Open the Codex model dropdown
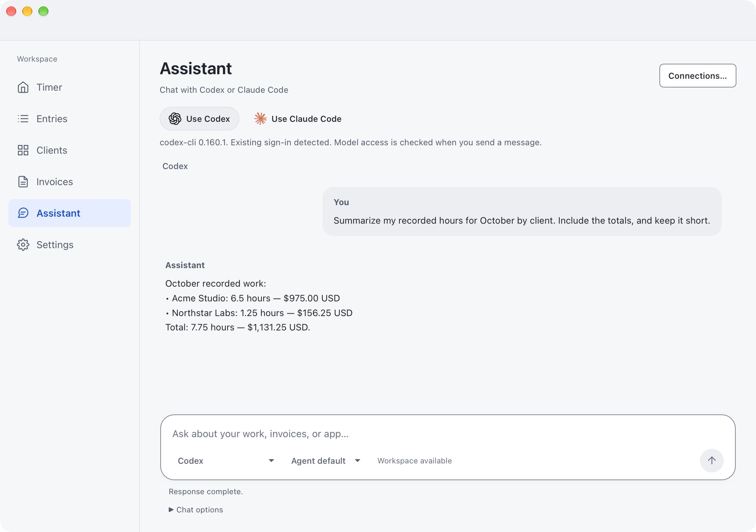This screenshot has height=532, width=756. click(x=226, y=461)
